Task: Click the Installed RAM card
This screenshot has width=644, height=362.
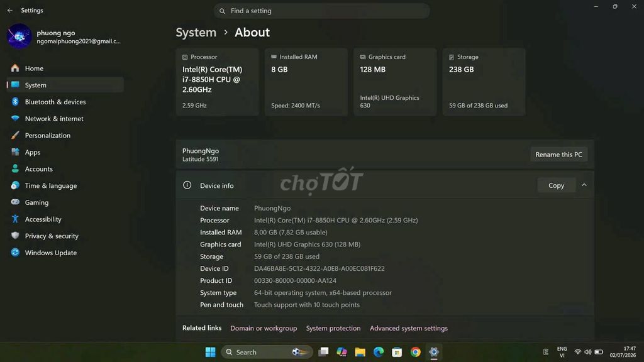Action: (x=306, y=82)
